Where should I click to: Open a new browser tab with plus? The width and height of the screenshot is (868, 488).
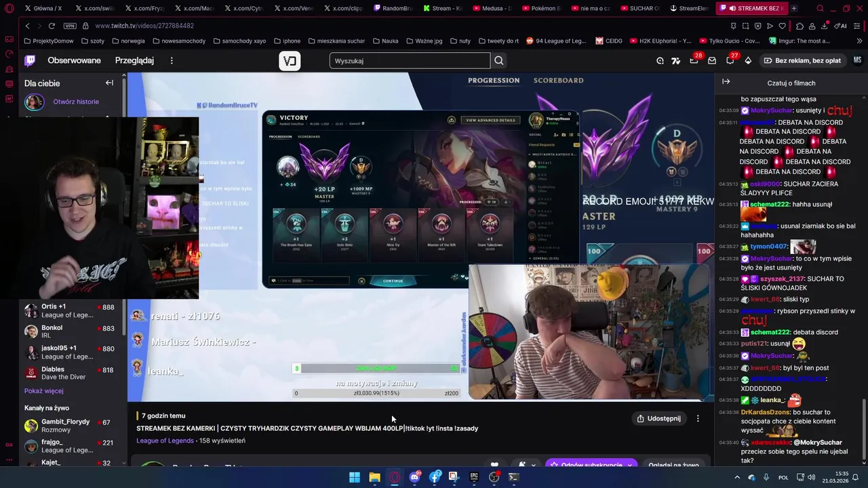tap(794, 8)
